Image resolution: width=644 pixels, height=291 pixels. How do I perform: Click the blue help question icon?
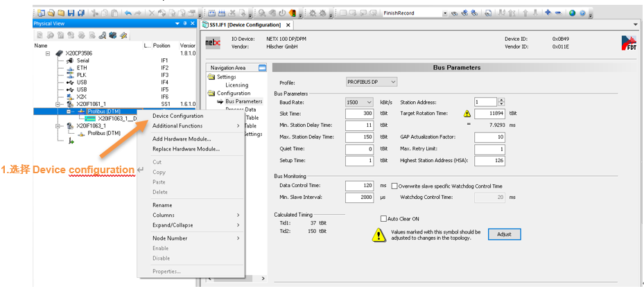click(x=583, y=13)
